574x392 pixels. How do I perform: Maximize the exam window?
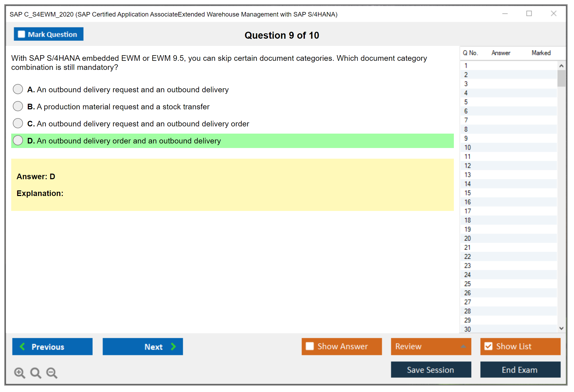click(x=529, y=14)
